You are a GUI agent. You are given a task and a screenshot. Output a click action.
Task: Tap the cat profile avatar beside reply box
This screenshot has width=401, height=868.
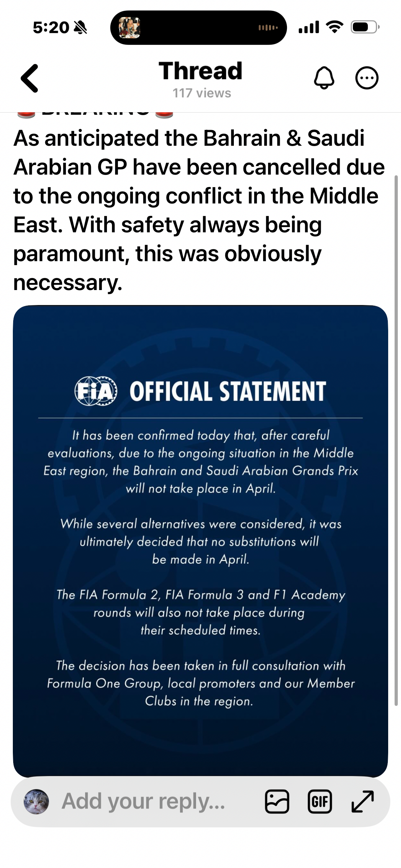pyautogui.click(x=36, y=802)
